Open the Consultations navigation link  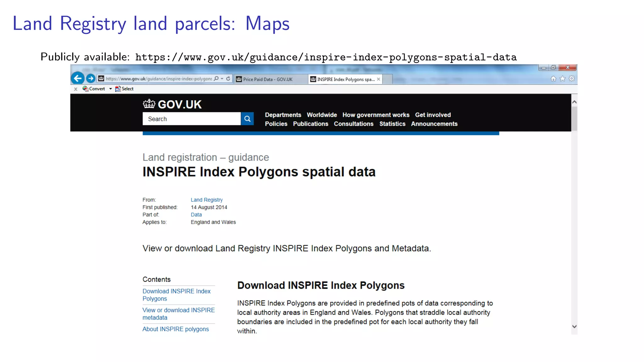[x=354, y=124]
